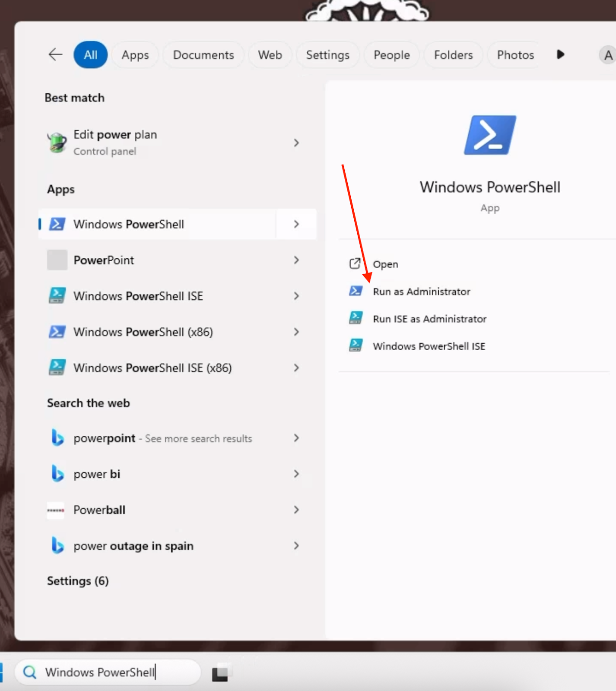The height and width of the screenshot is (691, 616).
Task: Expand Powerball suggestion chevron
Action: pos(296,510)
